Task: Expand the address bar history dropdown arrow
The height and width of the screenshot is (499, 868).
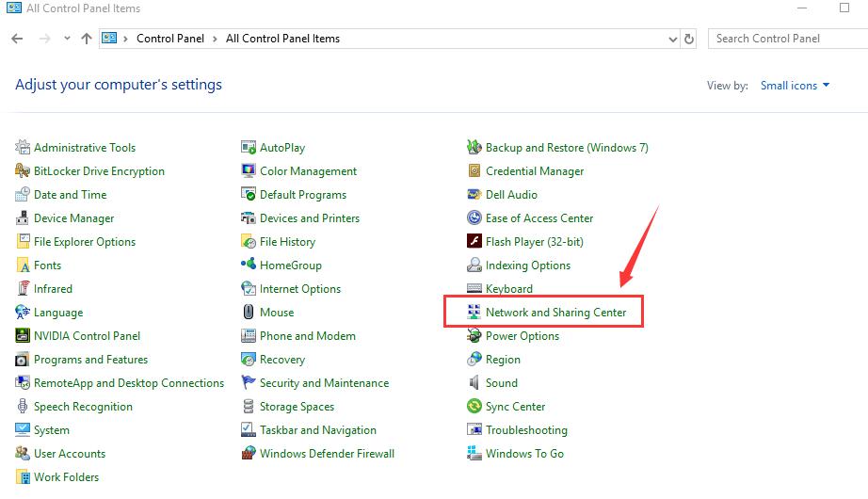Action: pos(672,39)
